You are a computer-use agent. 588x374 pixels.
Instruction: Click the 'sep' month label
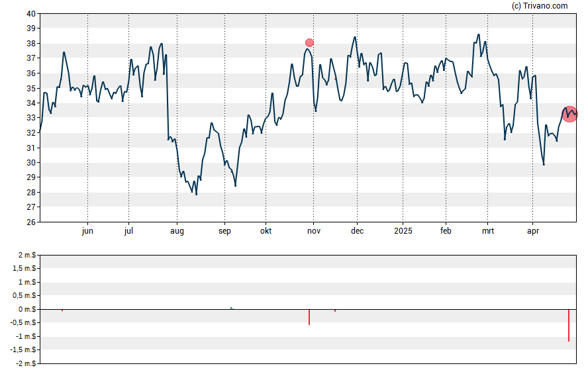(224, 231)
